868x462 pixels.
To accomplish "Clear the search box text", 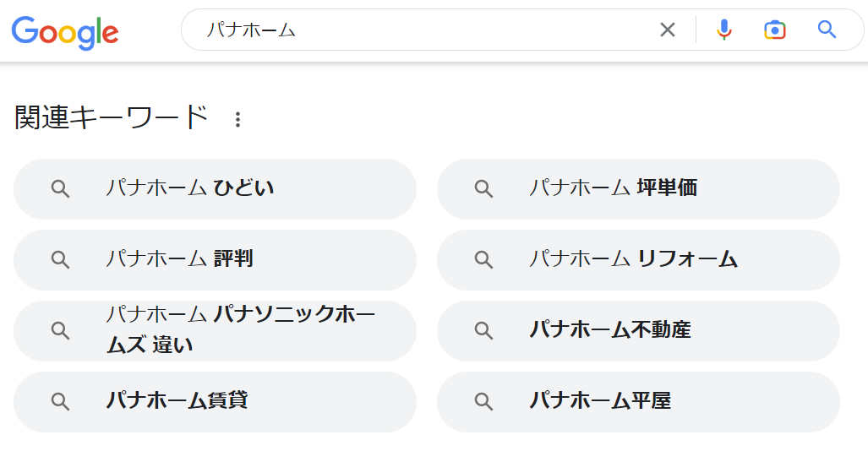I will click(x=668, y=30).
